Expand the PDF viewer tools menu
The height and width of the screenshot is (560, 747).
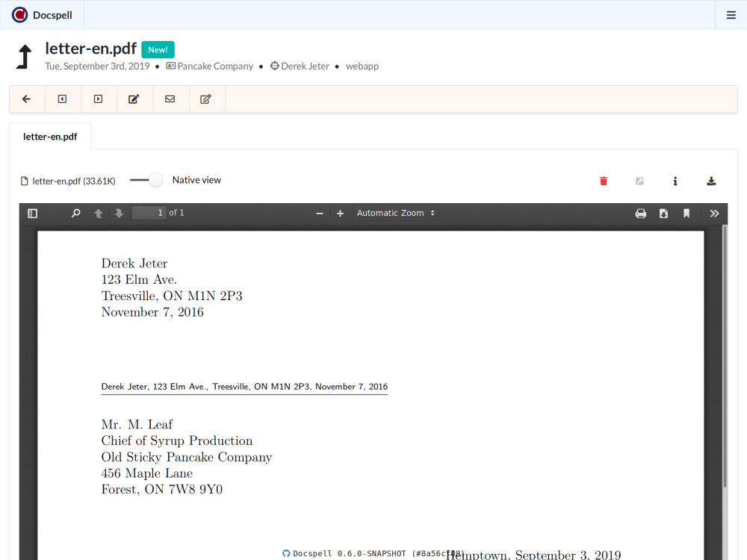click(x=714, y=214)
